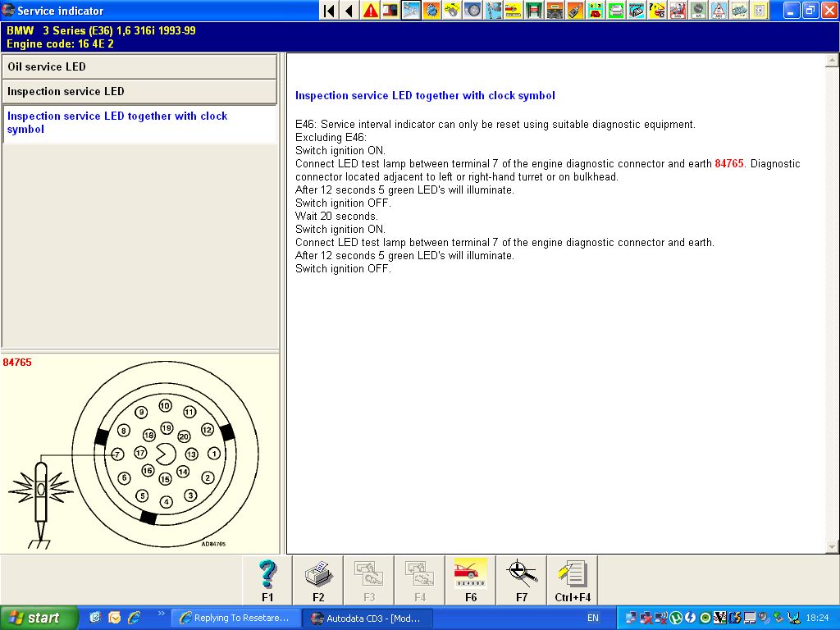Screen dimensions: 840x630
Task: Open the Windows Start menu
Action: click(39, 618)
